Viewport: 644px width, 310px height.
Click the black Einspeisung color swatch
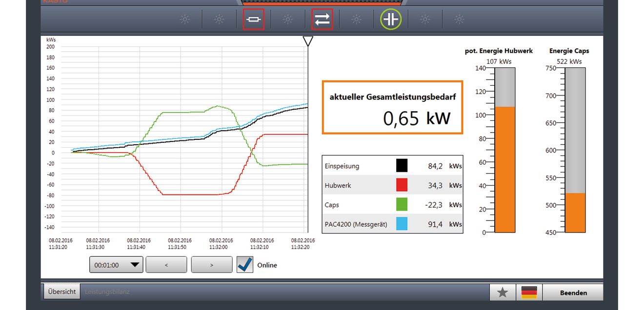click(x=402, y=166)
